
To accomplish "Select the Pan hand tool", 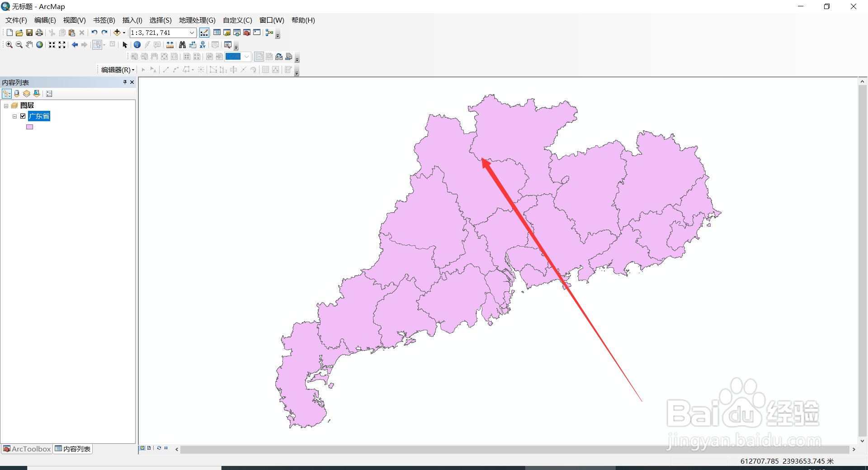I will pyautogui.click(x=29, y=45).
